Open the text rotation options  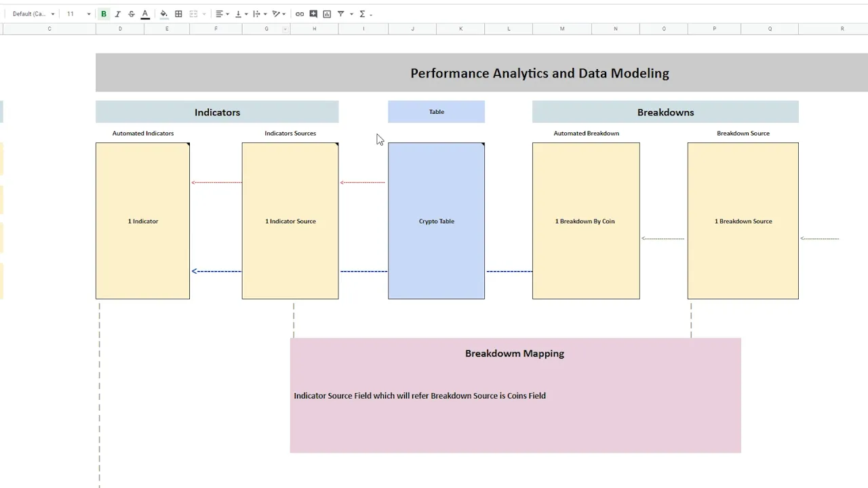point(277,14)
